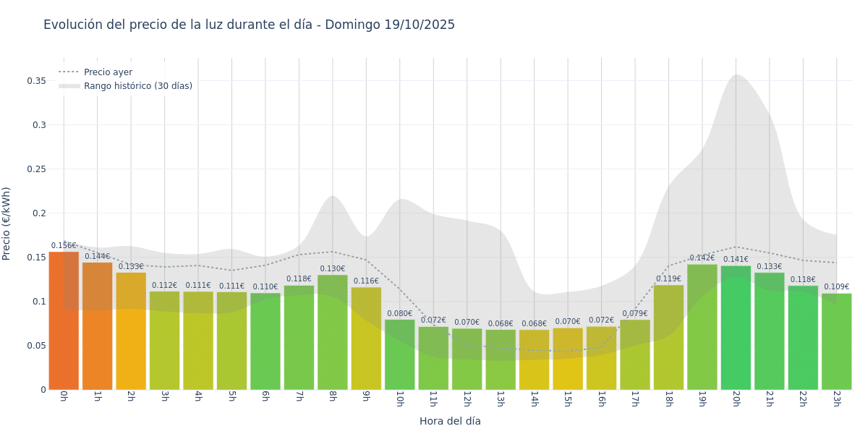Click the green 20h bar at 0.141€

736,329
